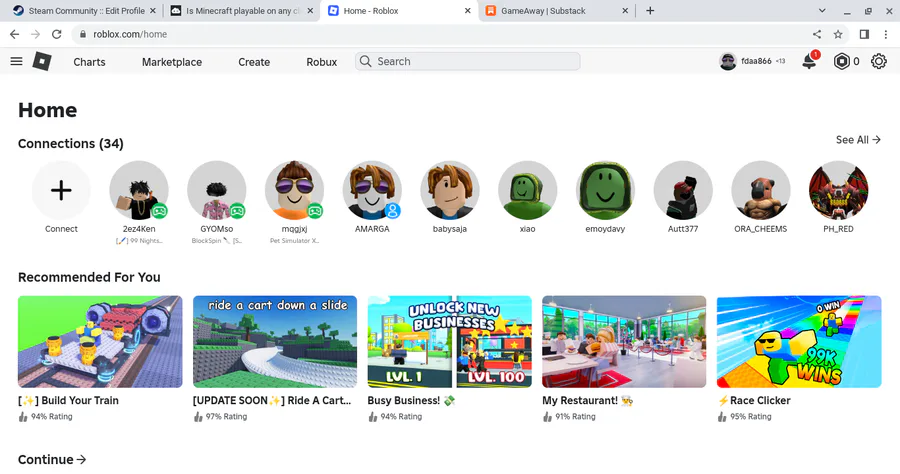Open xiao's connection avatar
Image resolution: width=900 pixels, height=474 pixels.
tap(527, 191)
